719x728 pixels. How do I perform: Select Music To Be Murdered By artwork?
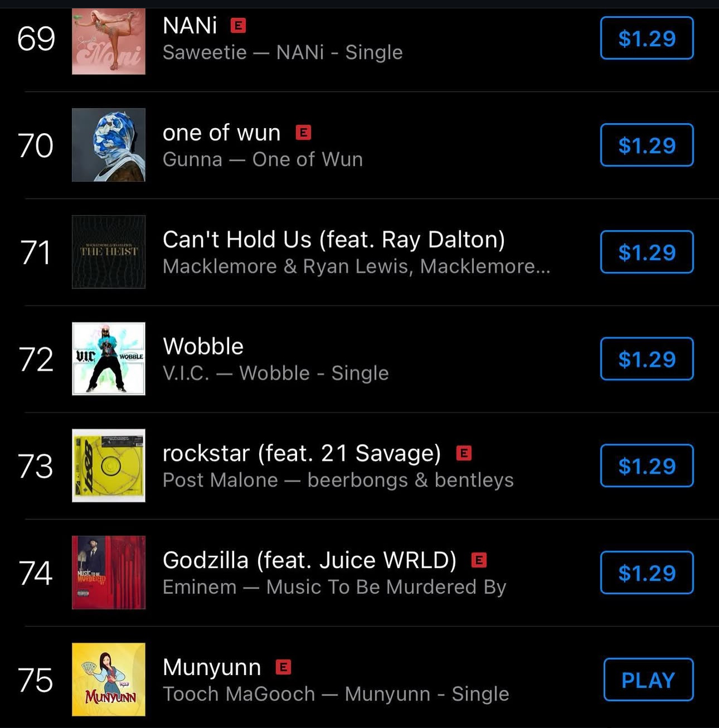click(x=109, y=572)
